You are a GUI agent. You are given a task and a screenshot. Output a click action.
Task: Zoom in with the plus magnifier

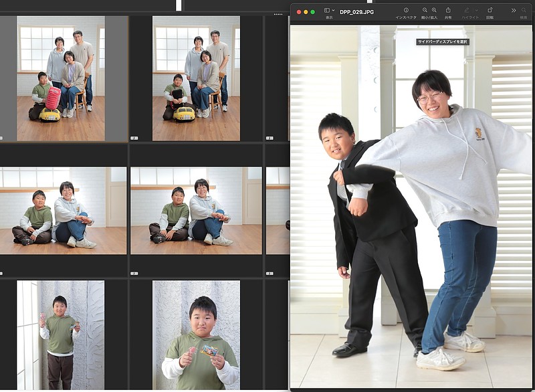coord(434,11)
